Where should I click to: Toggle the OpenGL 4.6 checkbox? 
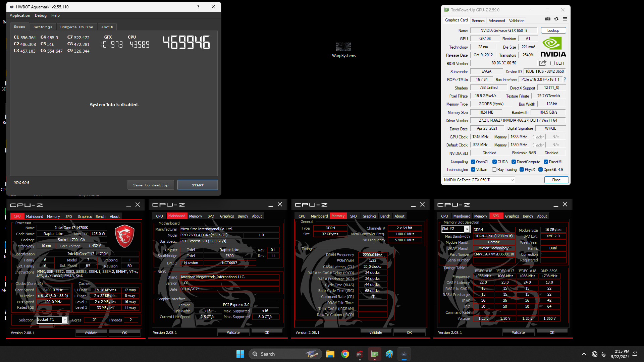click(x=540, y=170)
